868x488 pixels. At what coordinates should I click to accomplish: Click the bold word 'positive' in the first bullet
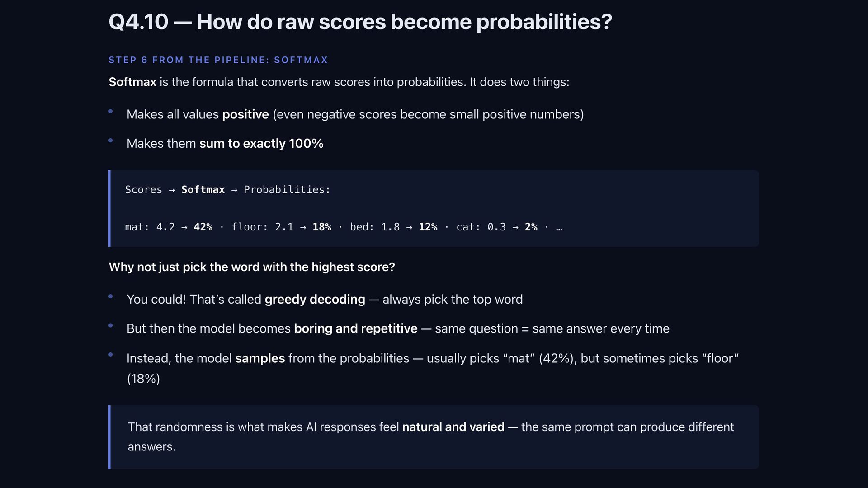click(x=245, y=114)
